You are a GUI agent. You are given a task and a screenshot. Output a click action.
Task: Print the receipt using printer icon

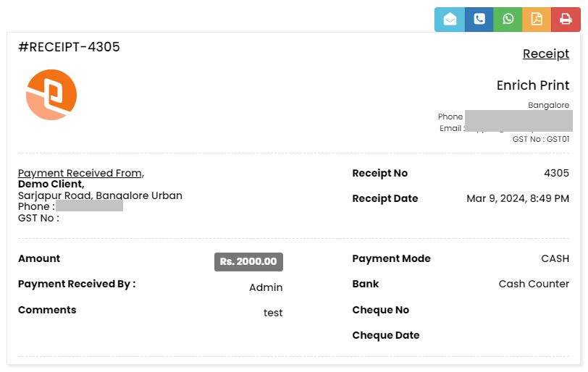(566, 20)
